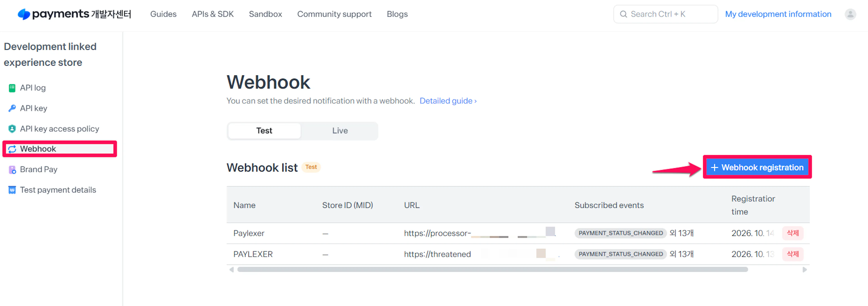The image size is (868, 306).
Task: Click the Subscribed events column header
Action: point(609,205)
